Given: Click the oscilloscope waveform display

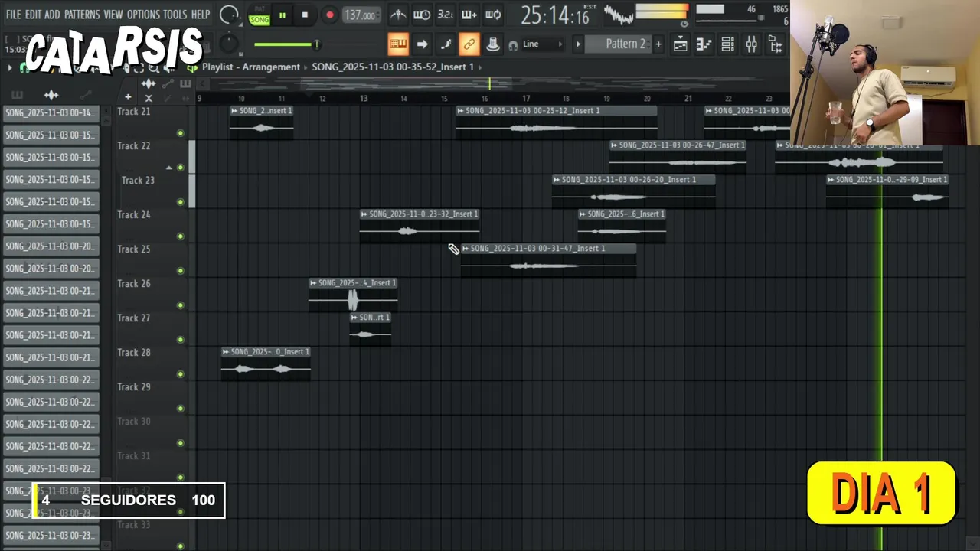Looking at the screenshot, I should pos(618,15).
